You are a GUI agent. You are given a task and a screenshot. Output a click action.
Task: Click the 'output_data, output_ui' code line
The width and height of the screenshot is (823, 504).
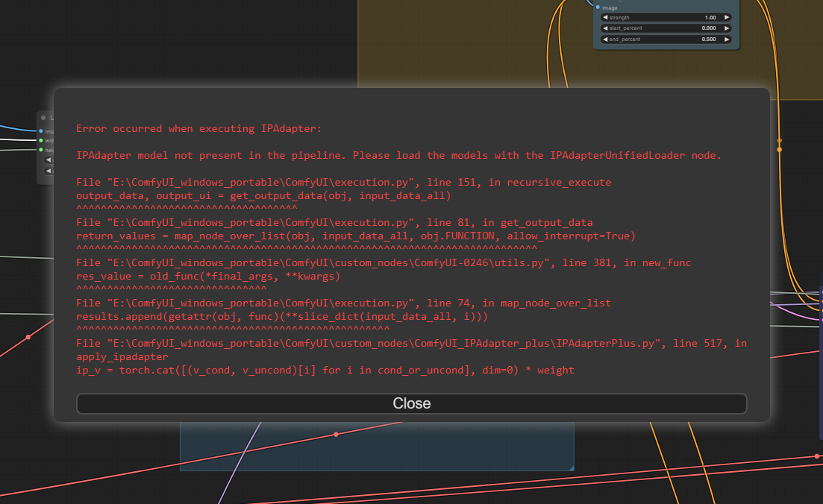(263, 195)
